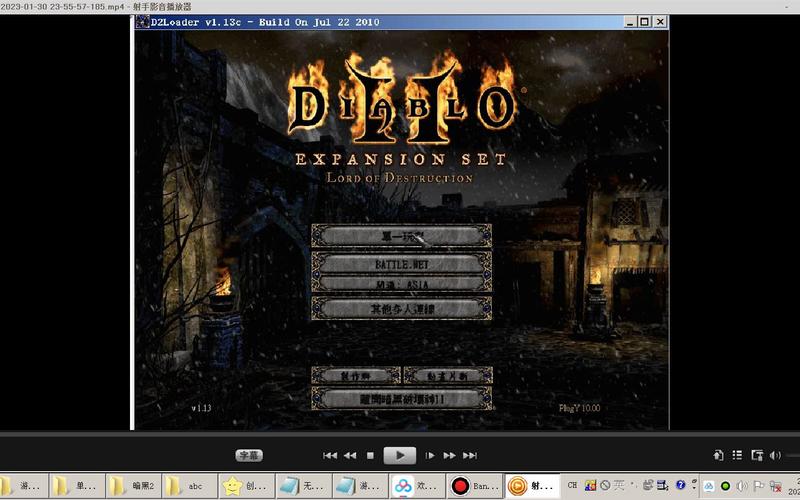800x500 pixels.
Task: Click the flag action center tray icon
Action: (759, 486)
